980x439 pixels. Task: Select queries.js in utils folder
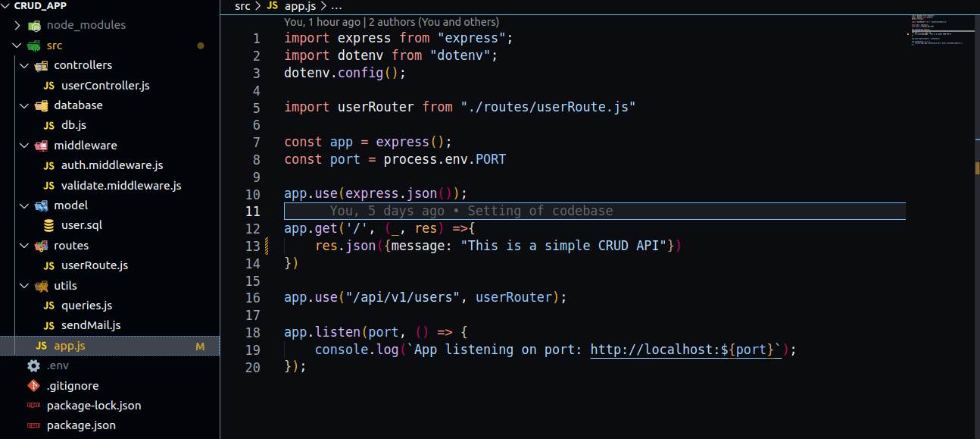(86, 305)
